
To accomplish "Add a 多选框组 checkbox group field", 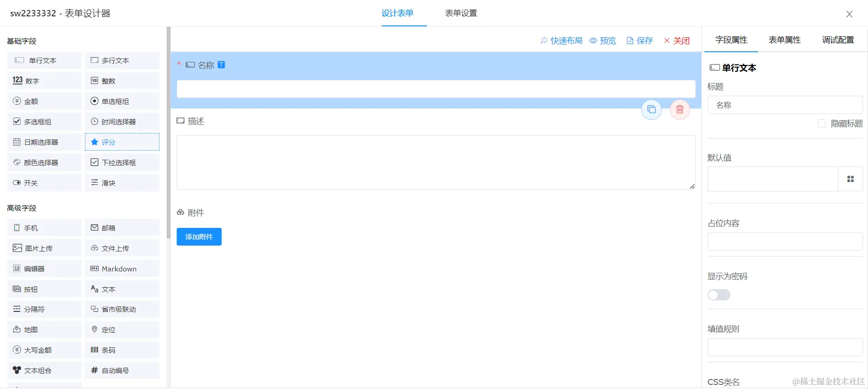I will (x=45, y=122).
